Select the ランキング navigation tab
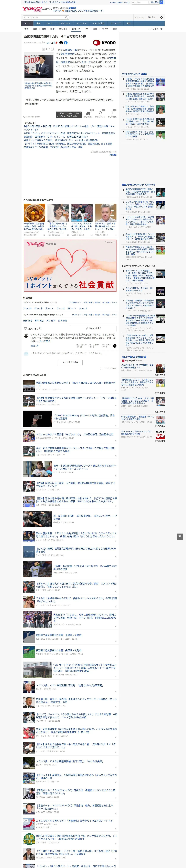This screenshot has width=186, height=868. [x=115, y=24]
